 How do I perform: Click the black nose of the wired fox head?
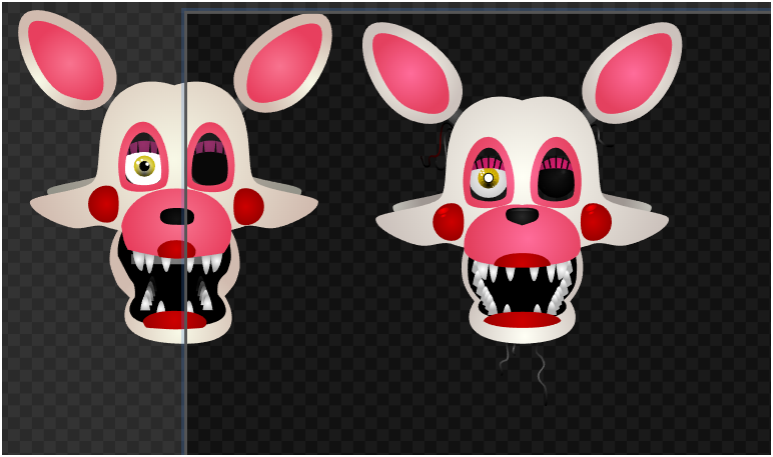523,215
